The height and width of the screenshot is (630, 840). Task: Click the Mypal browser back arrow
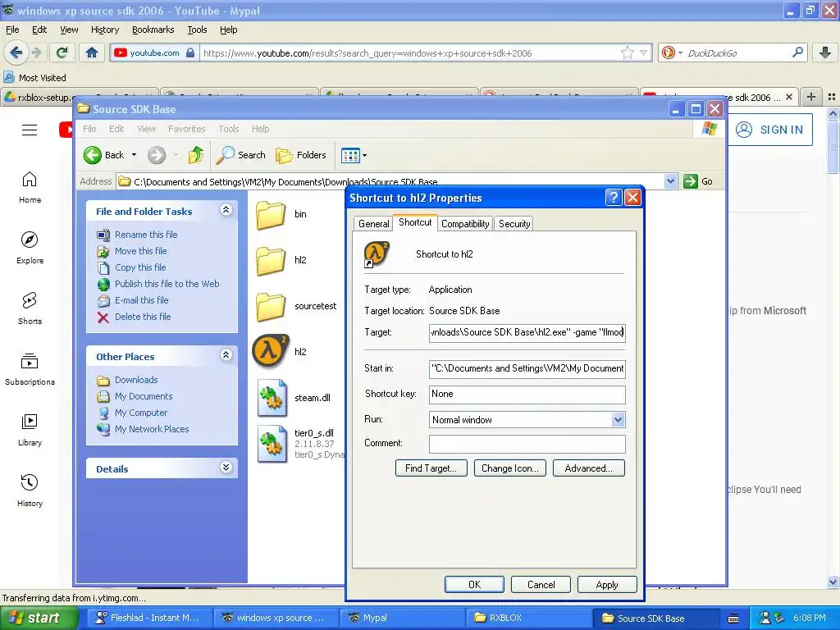tap(16, 52)
